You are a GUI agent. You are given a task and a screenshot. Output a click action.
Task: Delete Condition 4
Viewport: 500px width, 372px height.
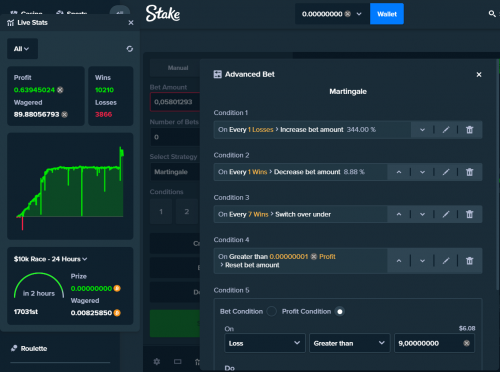(x=469, y=261)
